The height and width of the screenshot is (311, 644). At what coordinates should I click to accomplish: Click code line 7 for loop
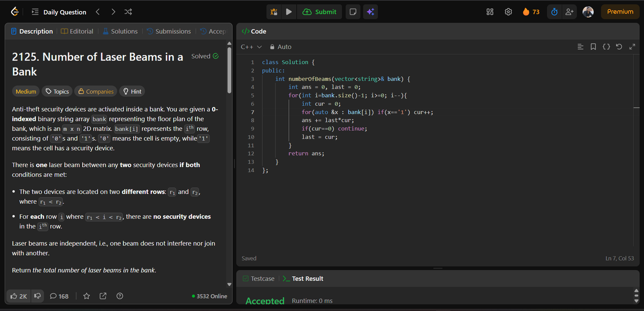click(x=368, y=112)
